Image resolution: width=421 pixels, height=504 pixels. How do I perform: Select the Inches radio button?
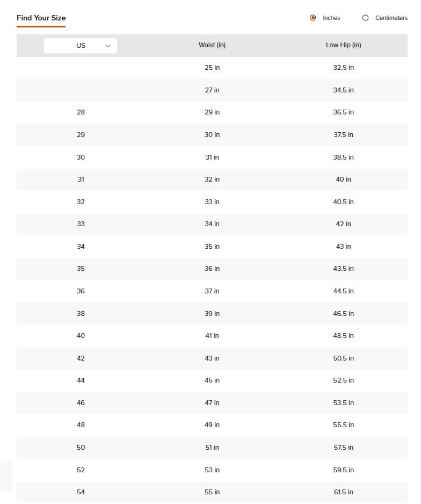pyautogui.click(x=313, y=18)
